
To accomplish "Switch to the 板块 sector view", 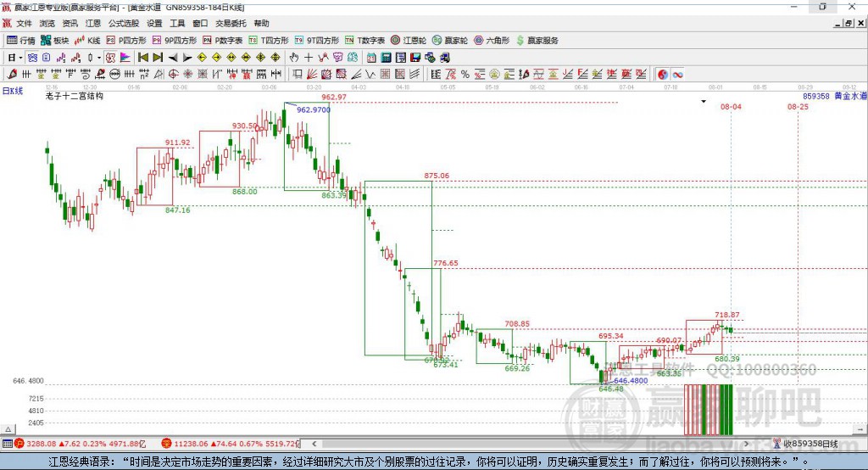I will 55,41.
